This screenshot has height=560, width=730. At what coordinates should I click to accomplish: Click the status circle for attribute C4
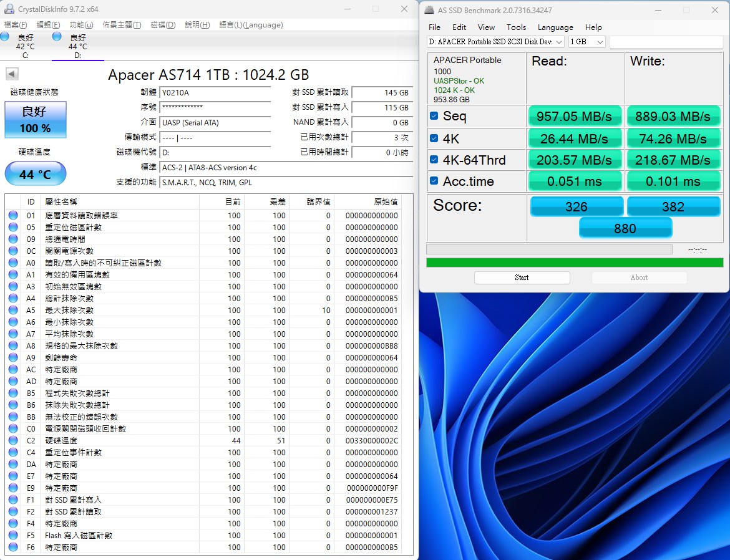pyautogui.click(x=13, y=452)
